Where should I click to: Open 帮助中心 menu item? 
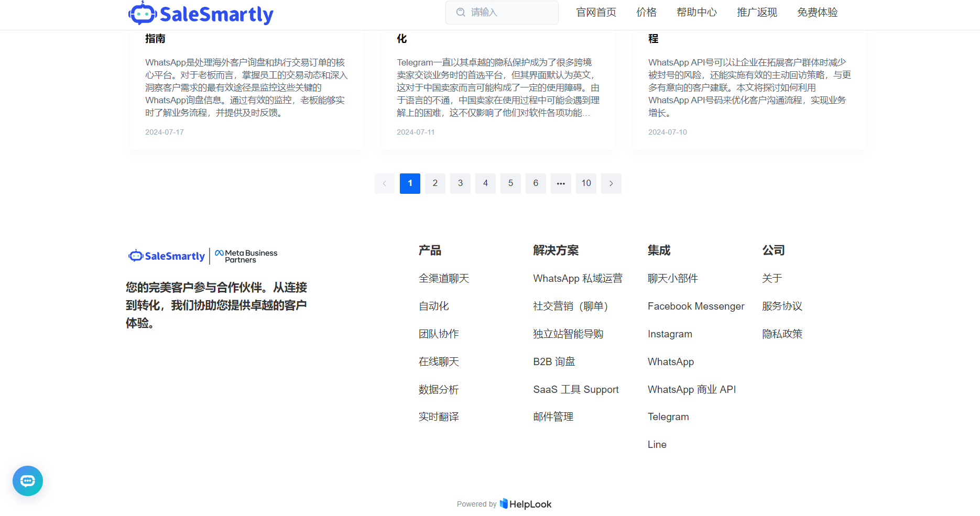pos(696,12)
